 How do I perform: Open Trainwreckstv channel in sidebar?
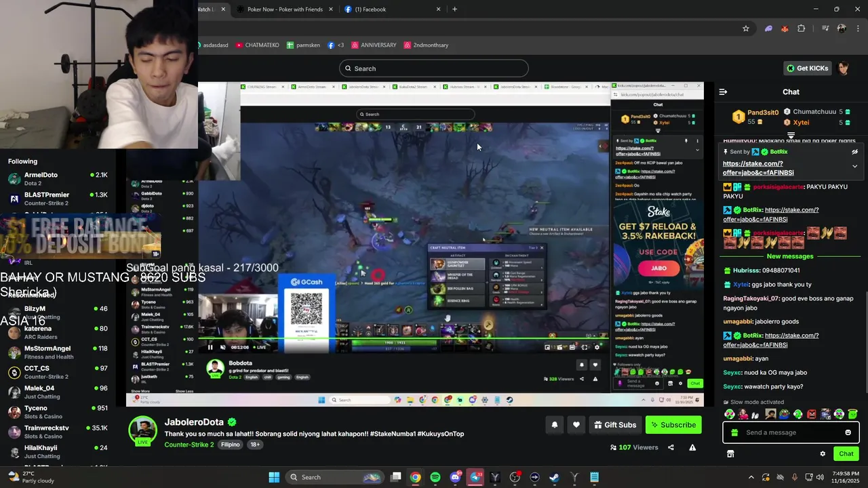tap(58, 432)
